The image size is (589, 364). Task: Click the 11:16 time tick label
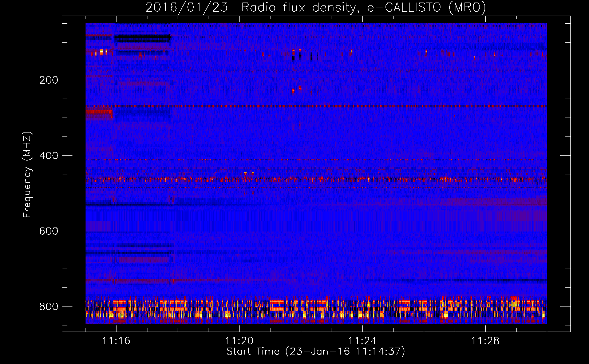[x=116, y=341]
